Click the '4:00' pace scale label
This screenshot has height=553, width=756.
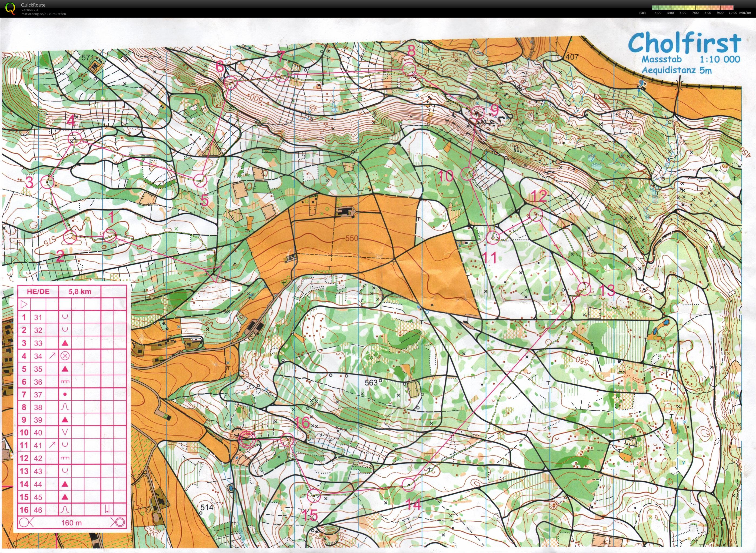coord(658,13)
